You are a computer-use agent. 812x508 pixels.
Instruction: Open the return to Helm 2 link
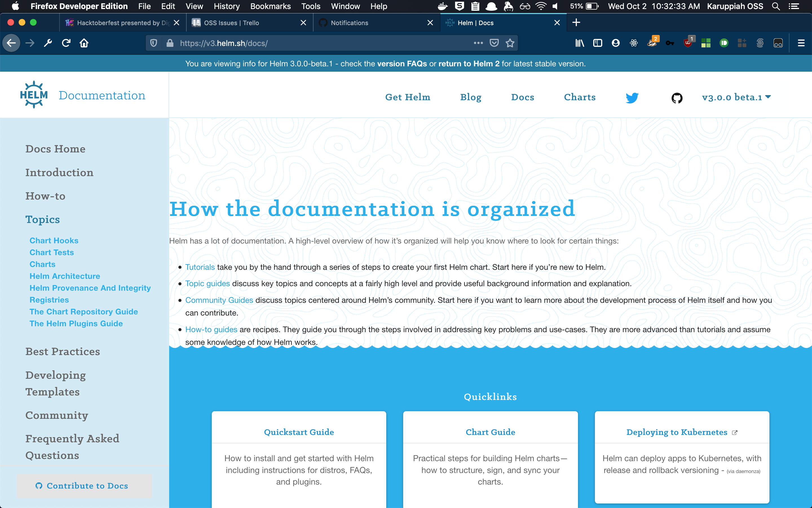[x=469, y=63]
